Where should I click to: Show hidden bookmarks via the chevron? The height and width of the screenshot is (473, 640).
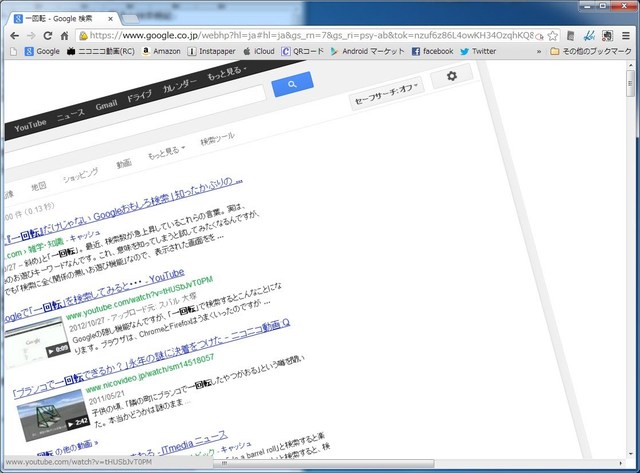(x=540, y=51)
